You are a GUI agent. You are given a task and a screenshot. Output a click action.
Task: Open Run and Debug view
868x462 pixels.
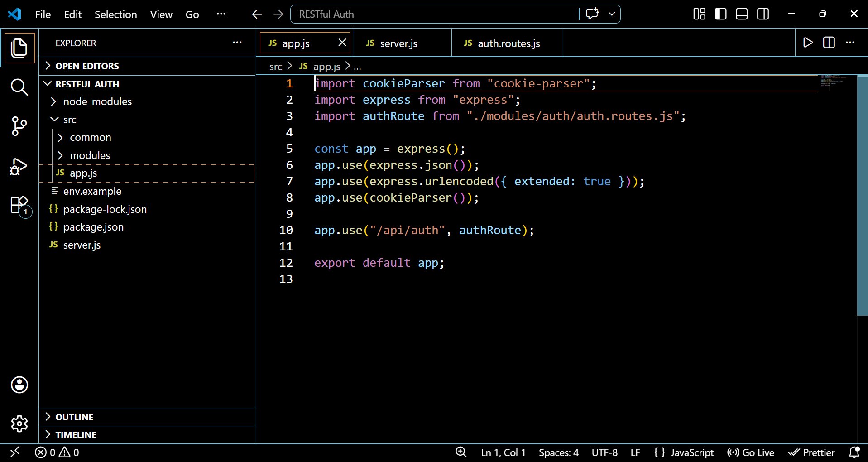(19, 166)
